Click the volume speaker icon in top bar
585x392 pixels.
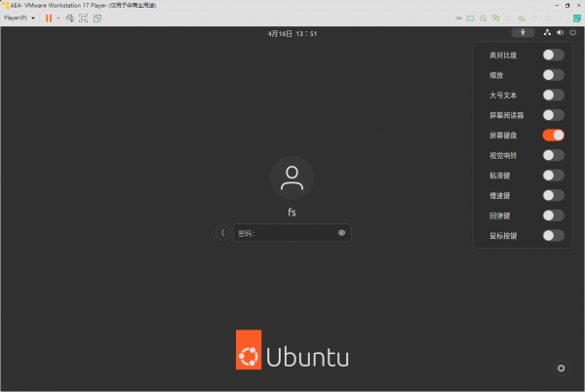560,32
